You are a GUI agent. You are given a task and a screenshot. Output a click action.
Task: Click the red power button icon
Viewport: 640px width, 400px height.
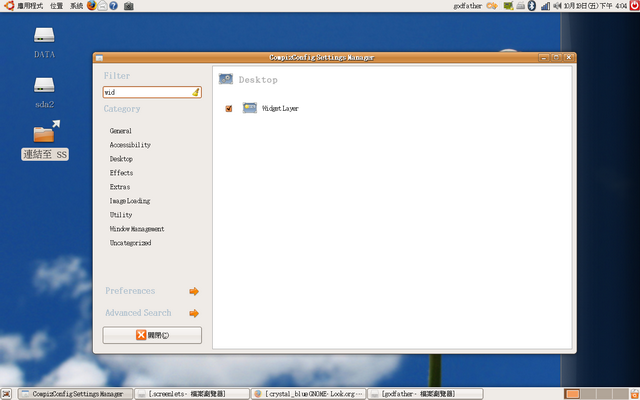(x=634, y=5)
